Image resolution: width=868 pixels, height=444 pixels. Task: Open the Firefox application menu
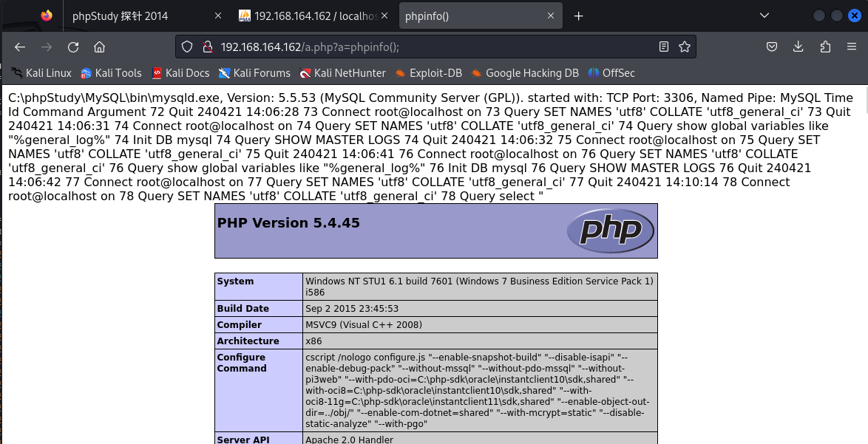(852, 47)
